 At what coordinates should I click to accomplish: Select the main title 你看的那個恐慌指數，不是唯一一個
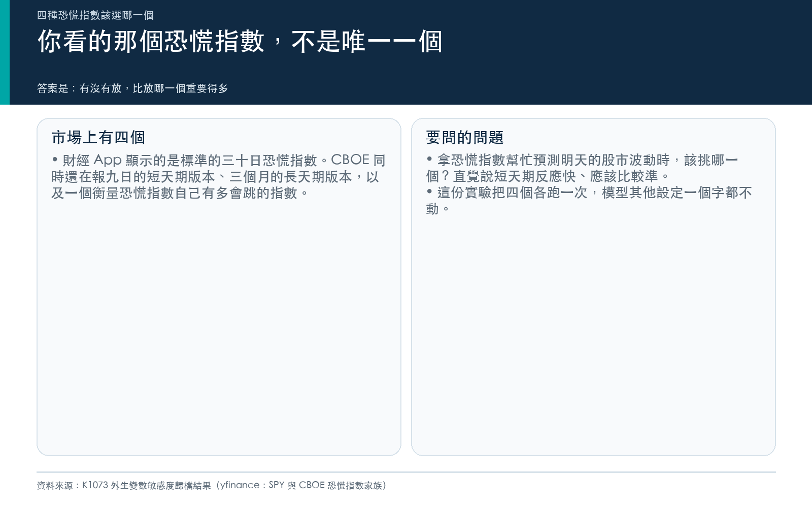(240, 41)
